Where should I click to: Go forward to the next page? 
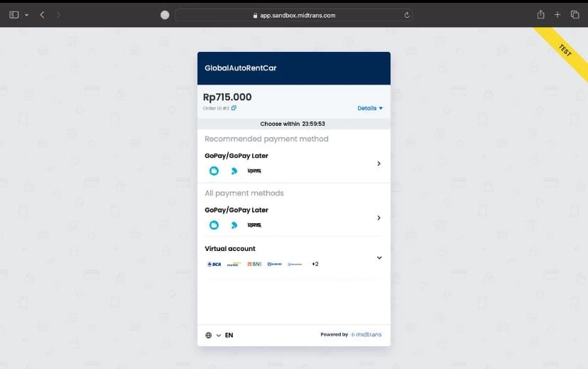58,15
